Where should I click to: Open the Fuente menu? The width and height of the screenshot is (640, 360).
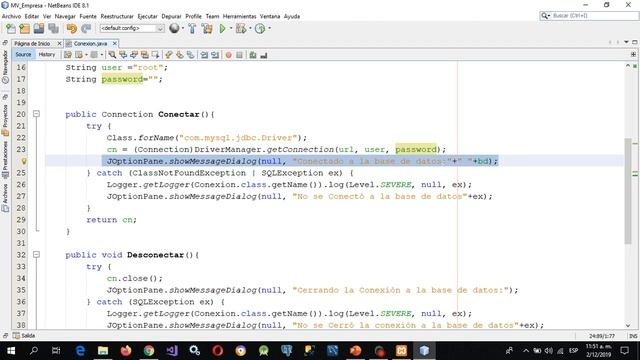(88, 16)
